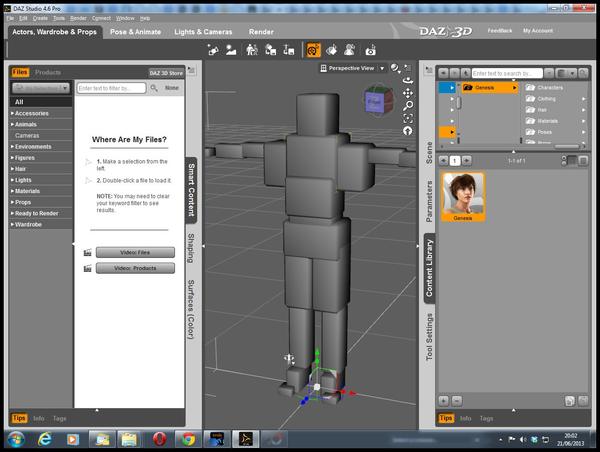Expand the Clothing folder arrow

pos(584,99)
